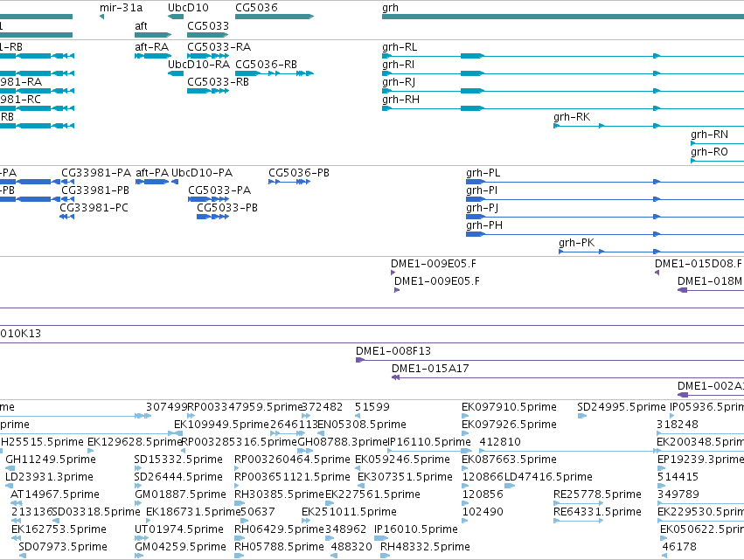Select the CG5036-PB protein label

point(299,173)
